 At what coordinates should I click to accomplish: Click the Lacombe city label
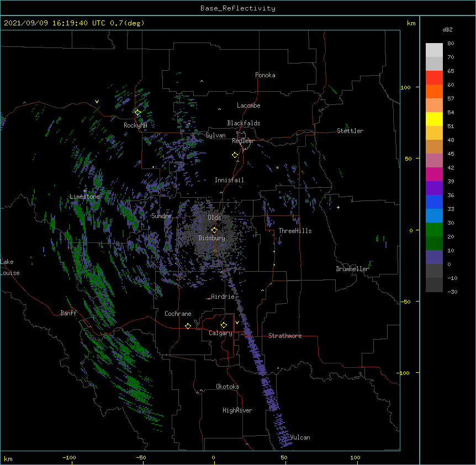pyautogui.click(x=248, y=105)
